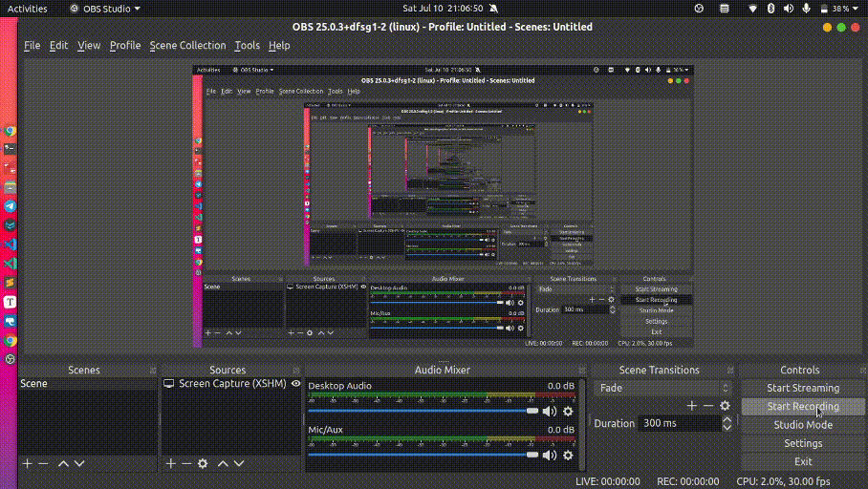
Task: Open Settings from Controls panel
Action: 803,443
